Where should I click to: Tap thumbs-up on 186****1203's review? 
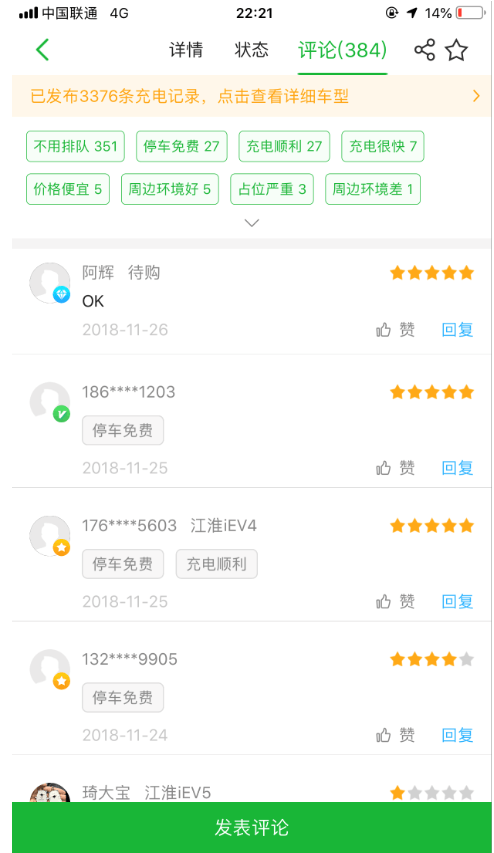click(384, 468)
